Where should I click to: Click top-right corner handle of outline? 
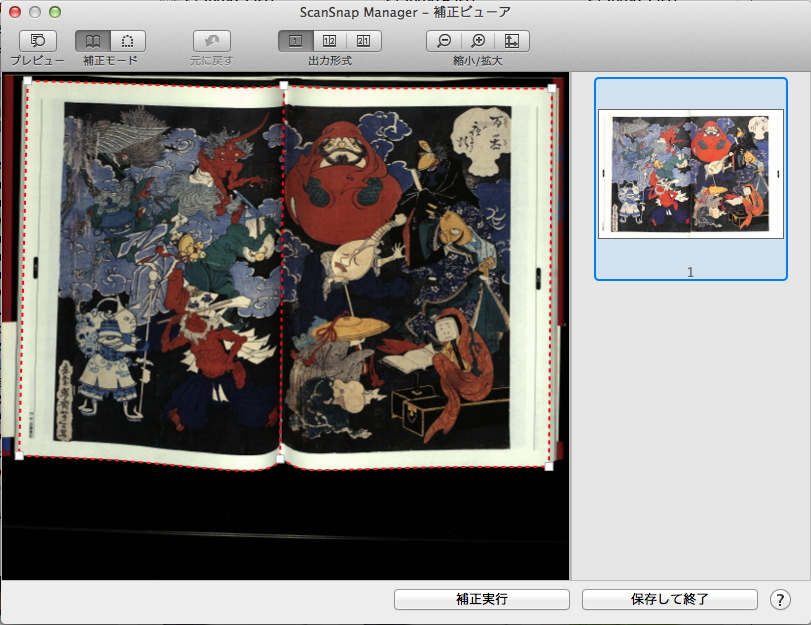[x=552, y=88]
